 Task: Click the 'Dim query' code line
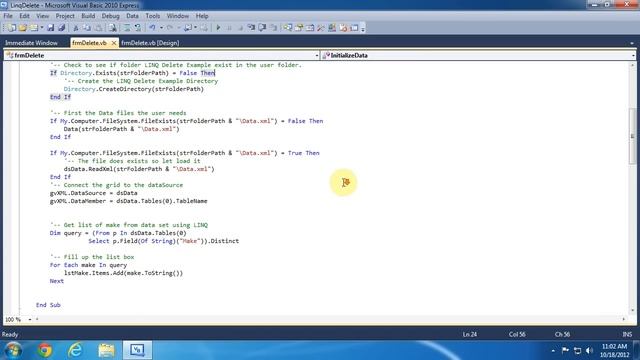(118, 233)
